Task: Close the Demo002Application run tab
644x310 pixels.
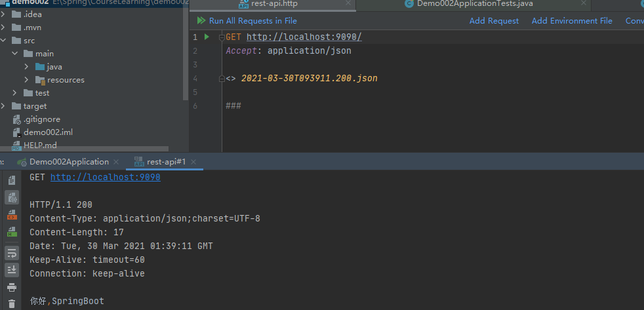Action: click(x=116, y=162)
